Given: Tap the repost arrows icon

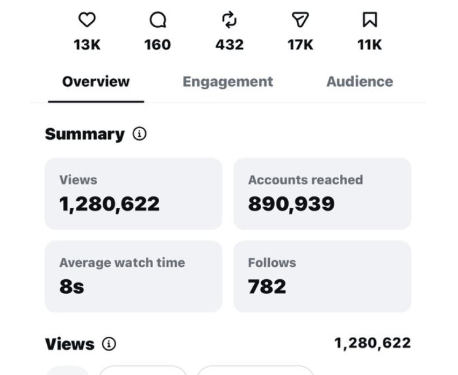Looking at the screenshot, I should (x=229, y=20).
